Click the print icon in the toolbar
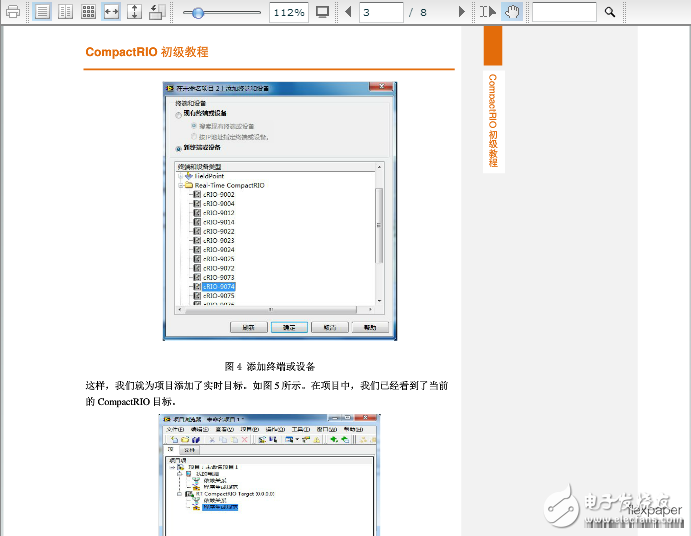691x536 pixels. tap(13, 11)
